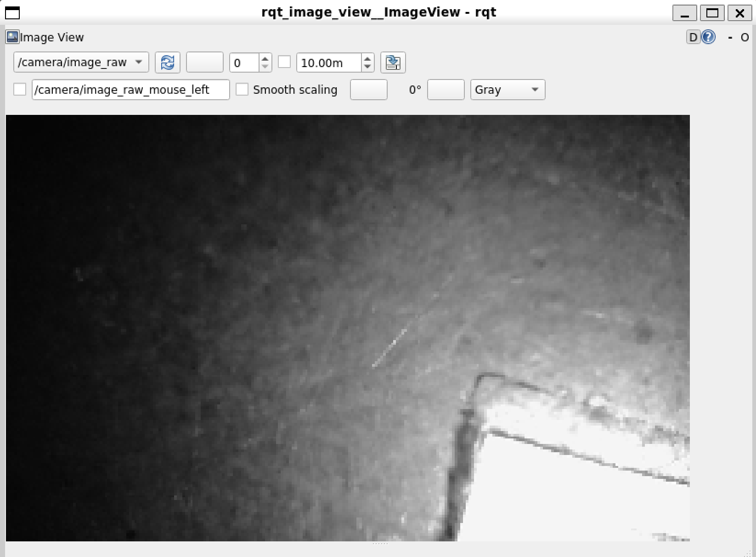This screenshot has width=756, height=557.
Task: Decrease the 10.00m max range value
Action: (x=367, y=67)
